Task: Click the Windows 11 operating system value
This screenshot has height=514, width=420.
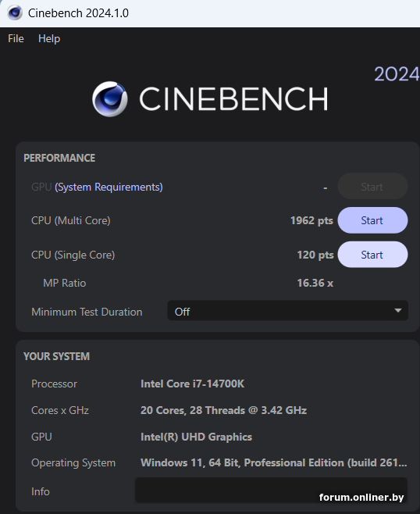Action: click(273, 462)
